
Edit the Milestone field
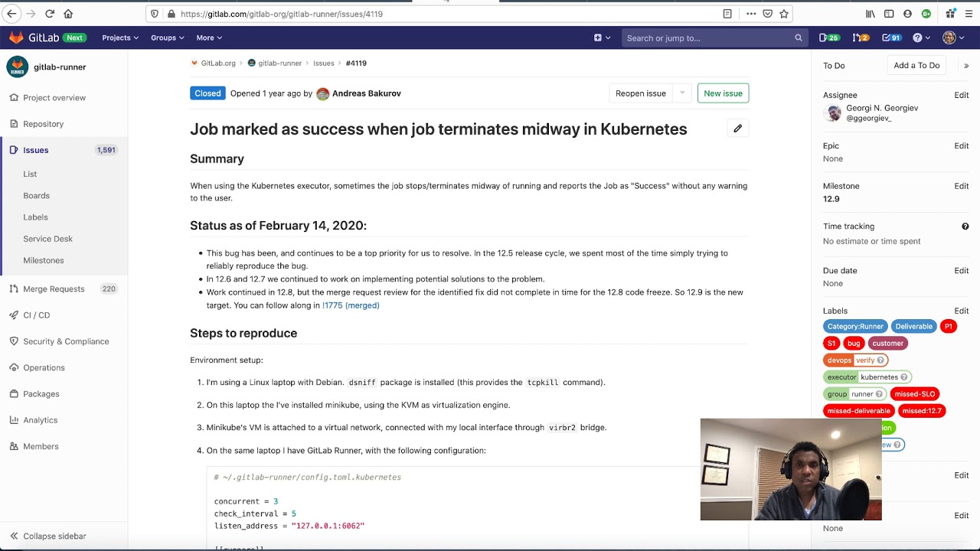point(961,186)
